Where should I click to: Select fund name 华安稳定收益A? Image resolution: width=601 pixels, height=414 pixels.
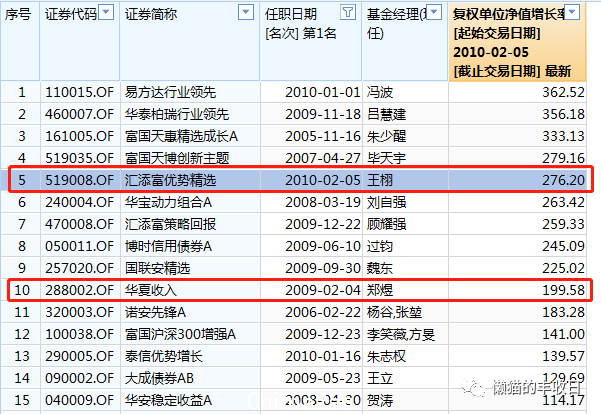168,400
